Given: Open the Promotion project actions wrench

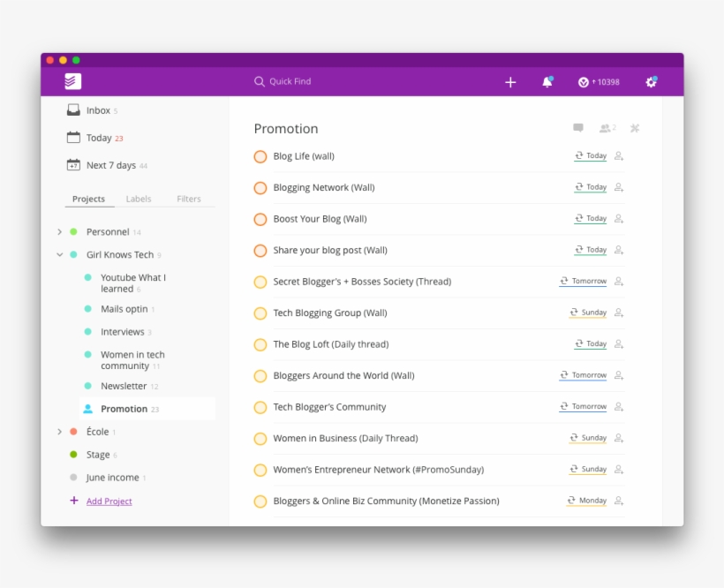Looking at the screenshot, I should (x=634, y=128).
